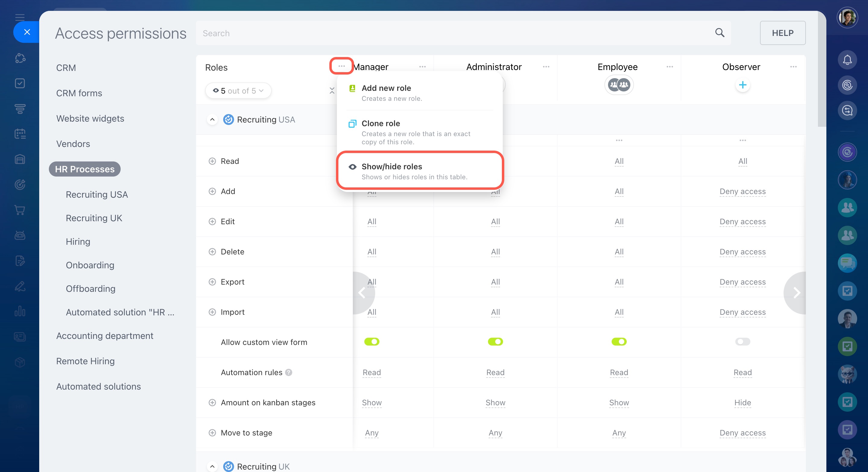Click into the Search field
This screenshot has width=868, height=472.
pyautogui.click(x=438, y=33)
